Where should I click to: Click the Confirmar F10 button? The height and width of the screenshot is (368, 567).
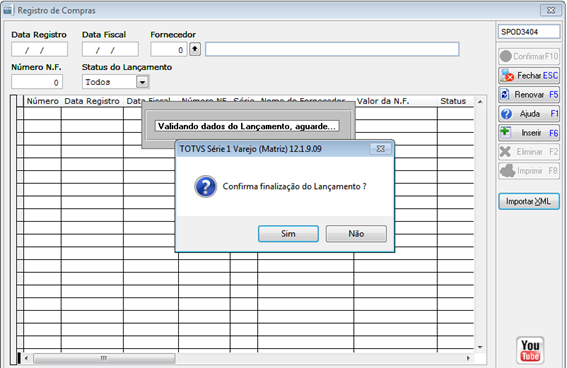(529, 56)
